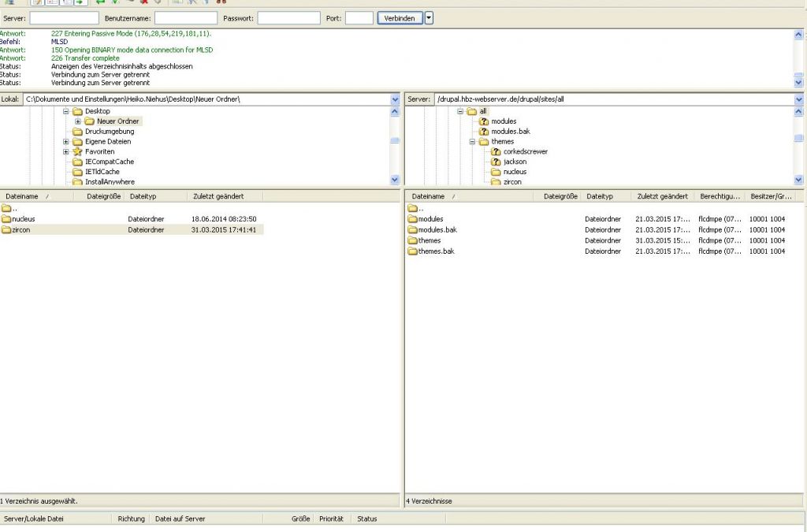Viewport: 807px width, 532px height.
Task: Click the jackson unknown-folder icon in tree
Action: pyautogui.click(x=496, y=162)
